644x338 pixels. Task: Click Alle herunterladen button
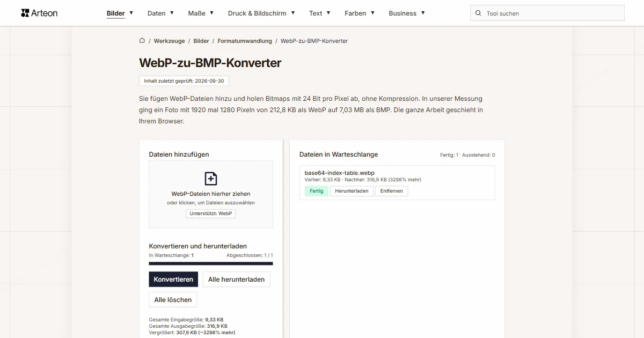click(236, 279)
